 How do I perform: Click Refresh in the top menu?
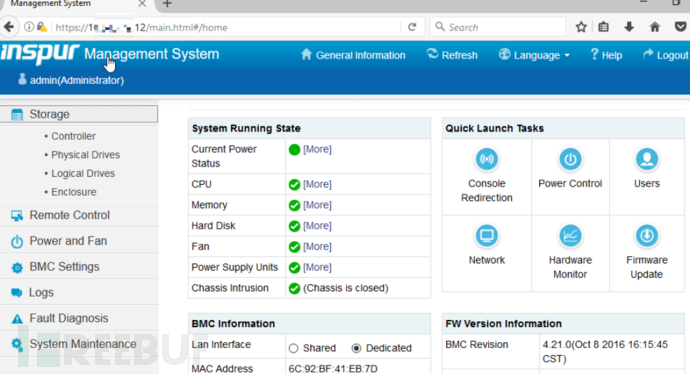[x=452, y=55]
